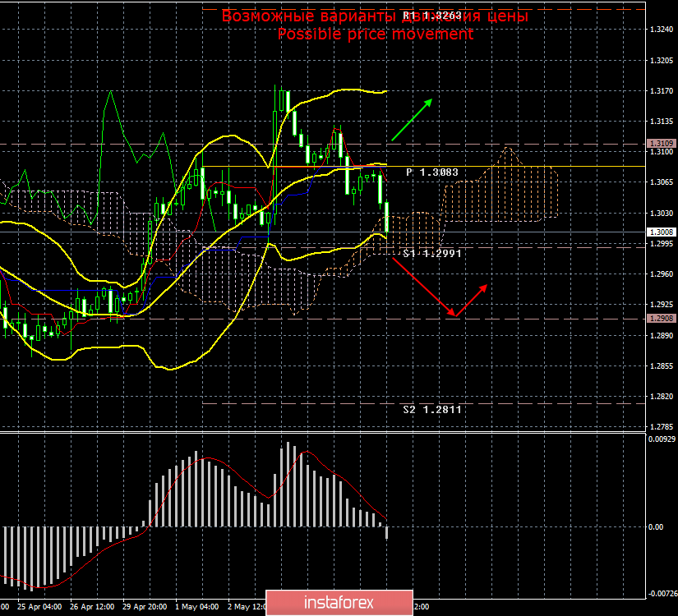Click the MACD lower scale value -0.00726
The width and height of the screenshot is (678, 616).
(x=662, y=594)
